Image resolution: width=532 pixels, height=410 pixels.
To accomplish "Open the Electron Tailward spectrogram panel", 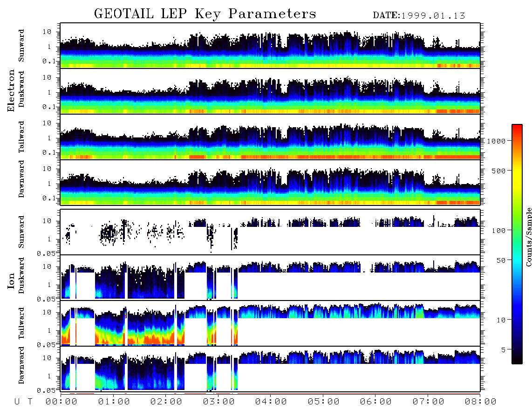I will (270, 137).
